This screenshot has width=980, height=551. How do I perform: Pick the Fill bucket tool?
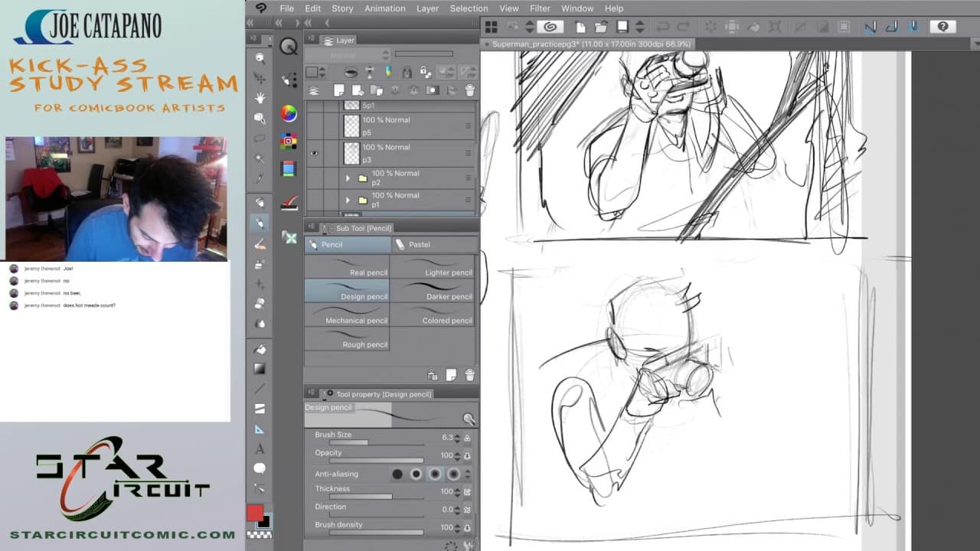260,349
